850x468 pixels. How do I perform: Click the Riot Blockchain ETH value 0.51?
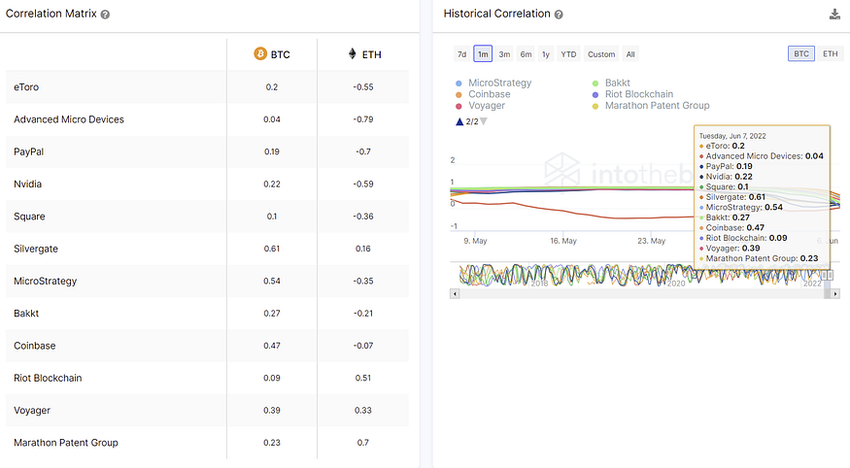click(363, 378)
